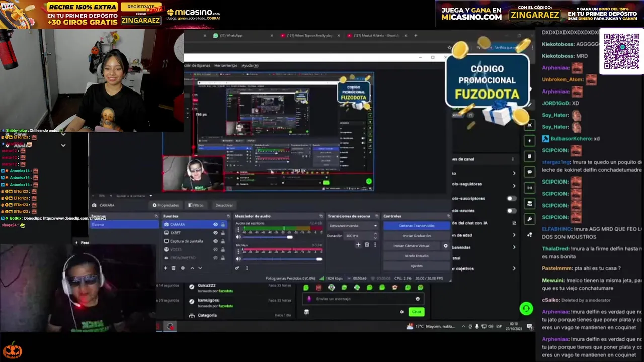The width and height of the screenshot is (644, 362).
Task: Hide the 1XBET source with eye icon
Action: (215, 233)
